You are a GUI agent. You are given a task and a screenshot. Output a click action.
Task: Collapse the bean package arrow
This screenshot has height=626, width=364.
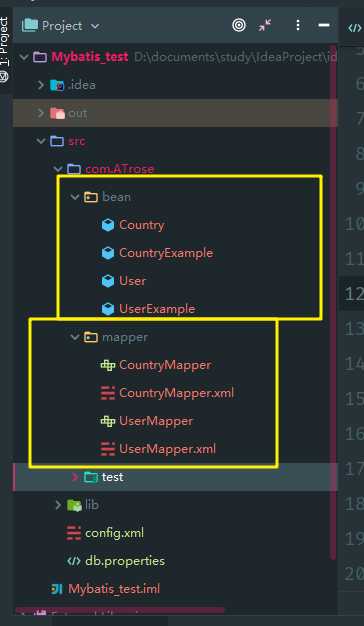click(x=75, y=197)
